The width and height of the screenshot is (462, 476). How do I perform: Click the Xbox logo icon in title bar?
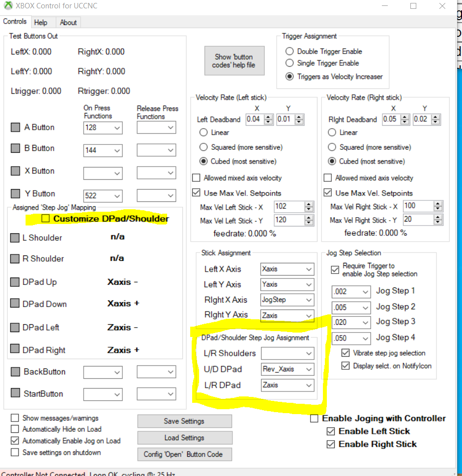click(x=8, y=5)
